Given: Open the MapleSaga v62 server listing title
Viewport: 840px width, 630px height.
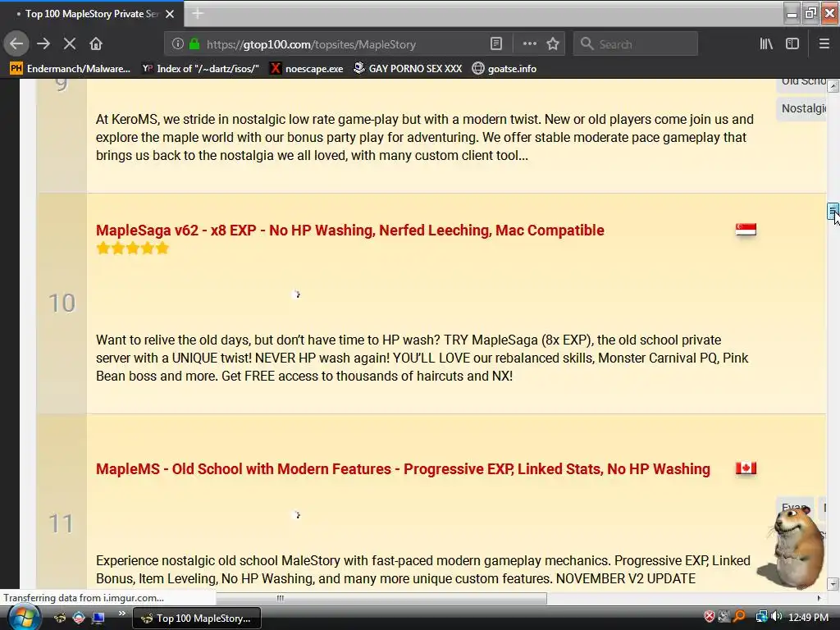Looking at the screenshot, I should [x=349, y=231].
